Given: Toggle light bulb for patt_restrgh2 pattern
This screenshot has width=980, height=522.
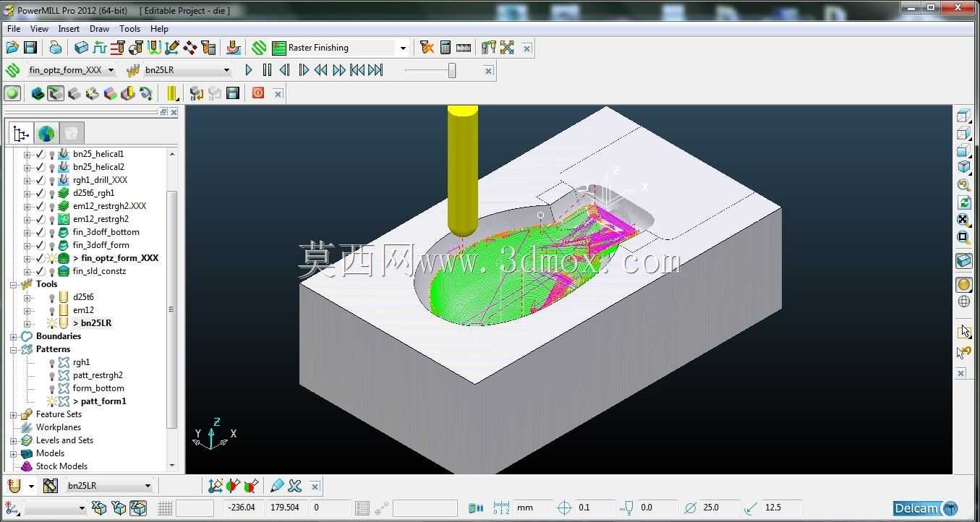Looking at the screenshot, I should pos(52,375).
